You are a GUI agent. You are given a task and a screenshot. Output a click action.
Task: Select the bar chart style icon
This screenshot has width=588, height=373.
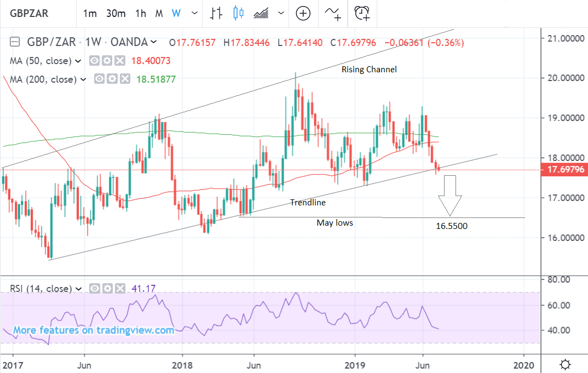coord(216,13)
